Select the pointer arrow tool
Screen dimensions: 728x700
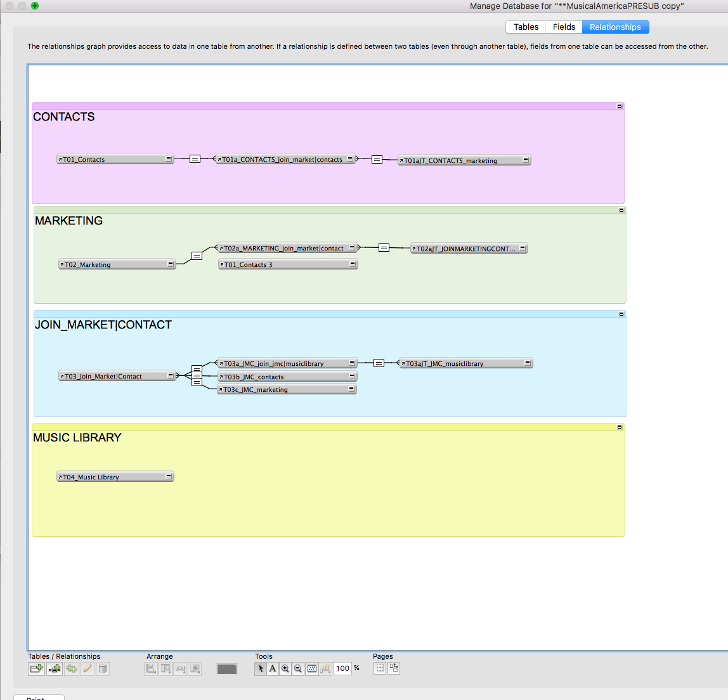click(x=261, y=669)
